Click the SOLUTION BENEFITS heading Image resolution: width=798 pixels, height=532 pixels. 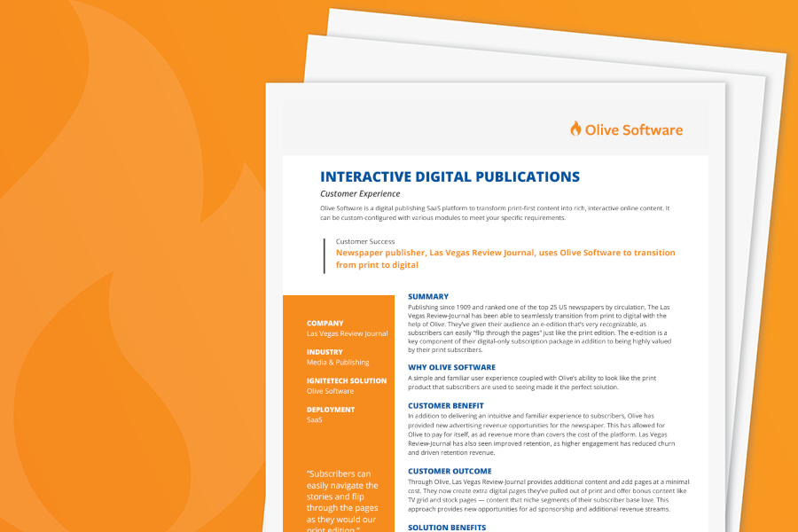[x=447, y=528]
